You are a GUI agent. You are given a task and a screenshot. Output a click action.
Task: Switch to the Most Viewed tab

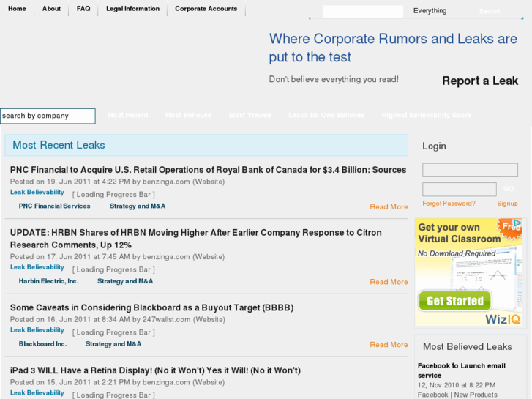[x=250, y=115]
